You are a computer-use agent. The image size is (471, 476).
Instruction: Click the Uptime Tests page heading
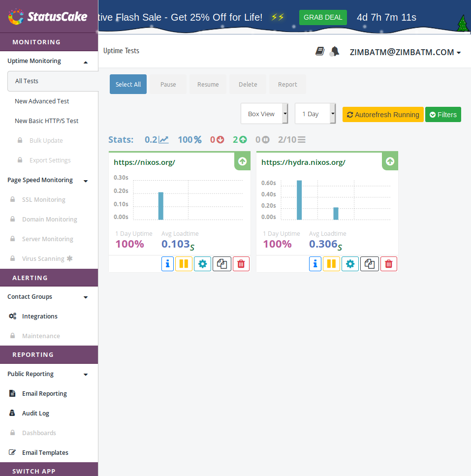point(121,51)
